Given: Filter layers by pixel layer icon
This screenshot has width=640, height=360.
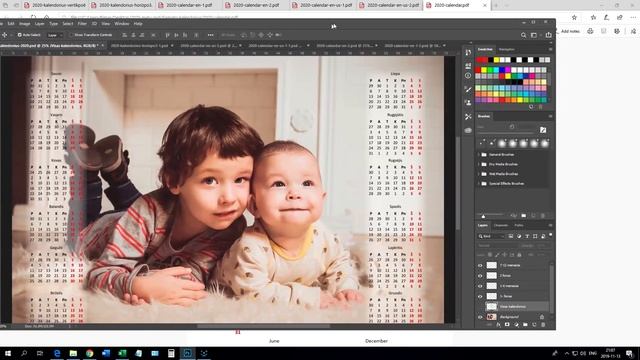Looking at the screenshot, I should [511, 236].
